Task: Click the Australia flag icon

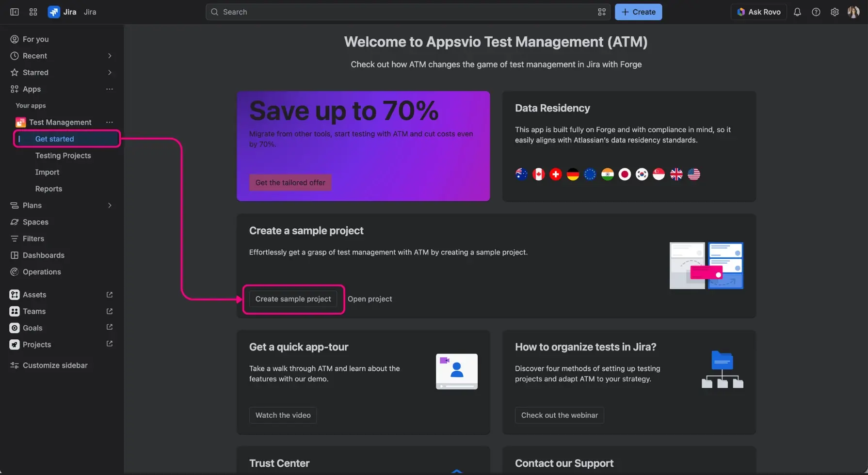Action: tap(521, 174)
